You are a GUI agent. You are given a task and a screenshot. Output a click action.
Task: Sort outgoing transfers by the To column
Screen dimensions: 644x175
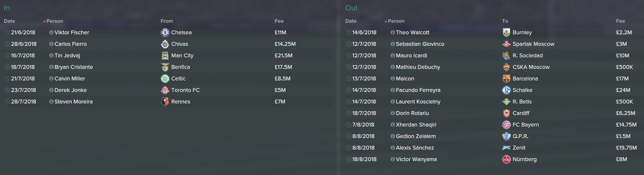coord(505,21)
